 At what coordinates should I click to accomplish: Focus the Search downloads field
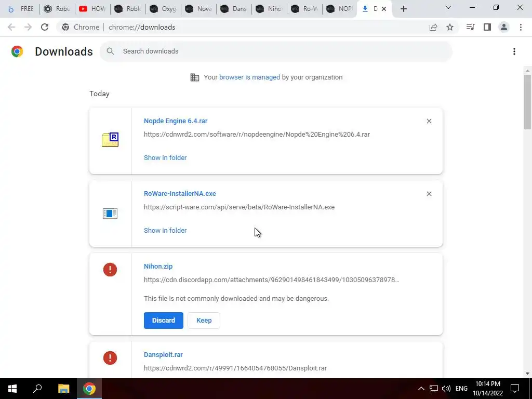(x=276, y=51)
